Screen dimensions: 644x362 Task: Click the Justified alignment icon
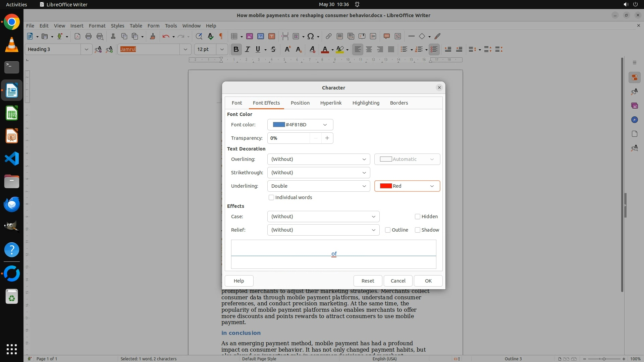point(391,49)
